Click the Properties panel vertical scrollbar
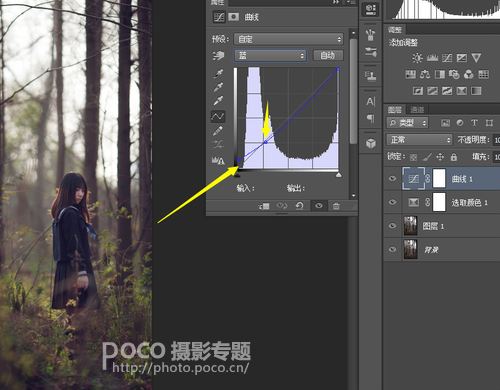500x390 pixels. click(x=353, y=91)
